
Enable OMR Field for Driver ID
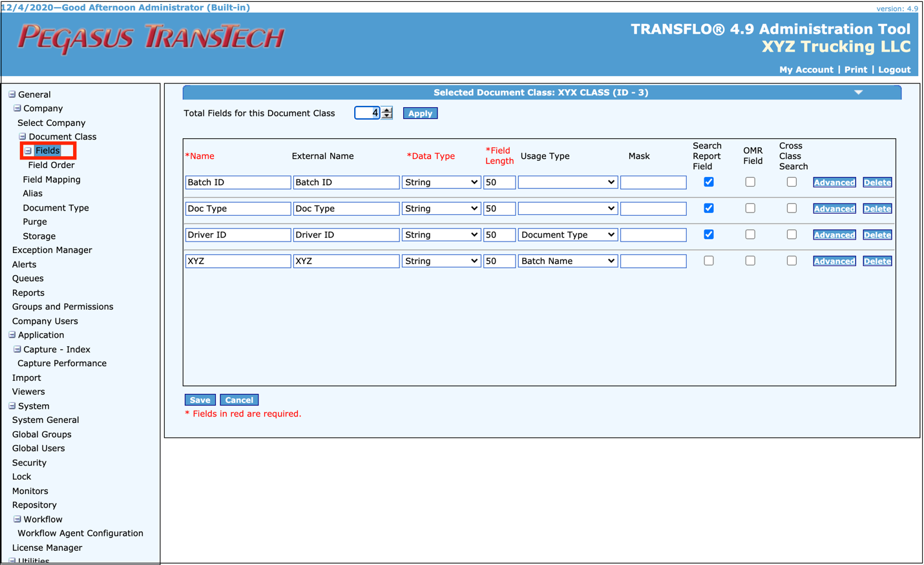[750, 234]
